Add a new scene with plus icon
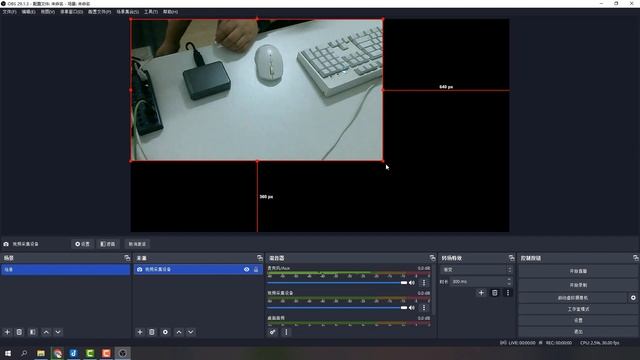Image resolution: width=640 pixels, height=360 pixels. pos(7,332)
